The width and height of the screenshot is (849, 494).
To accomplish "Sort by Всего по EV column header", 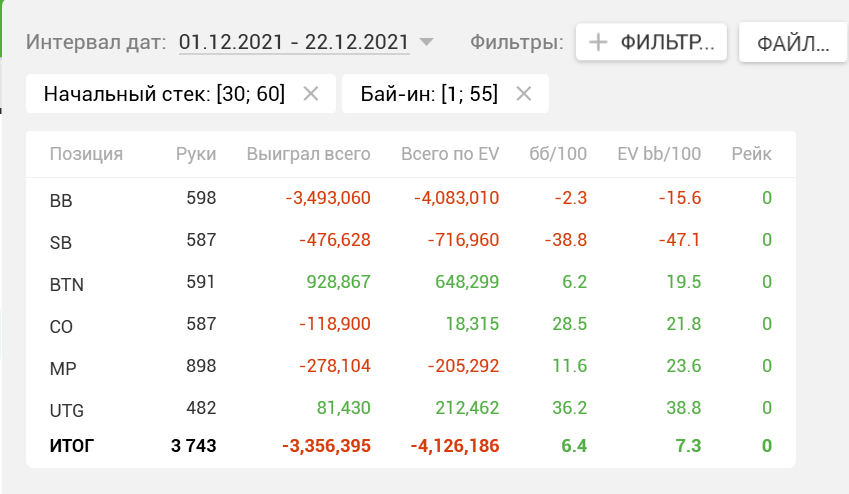I will coord(449,154).
